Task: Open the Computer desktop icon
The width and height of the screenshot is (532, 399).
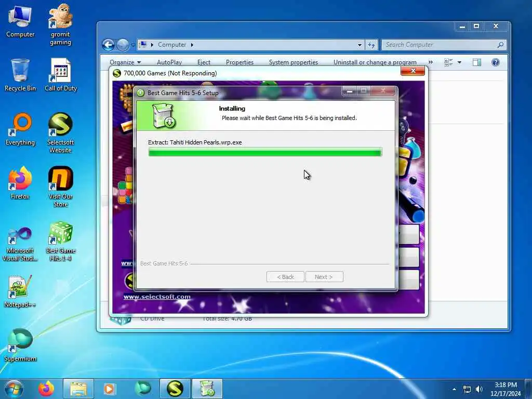Action: point(20,21)
